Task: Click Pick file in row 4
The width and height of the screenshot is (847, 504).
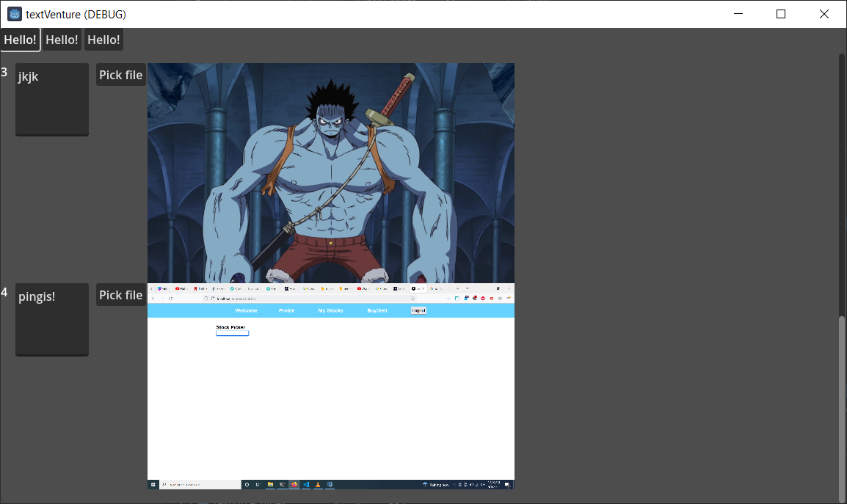Action: pyautogui.click(x=121, y=295)
